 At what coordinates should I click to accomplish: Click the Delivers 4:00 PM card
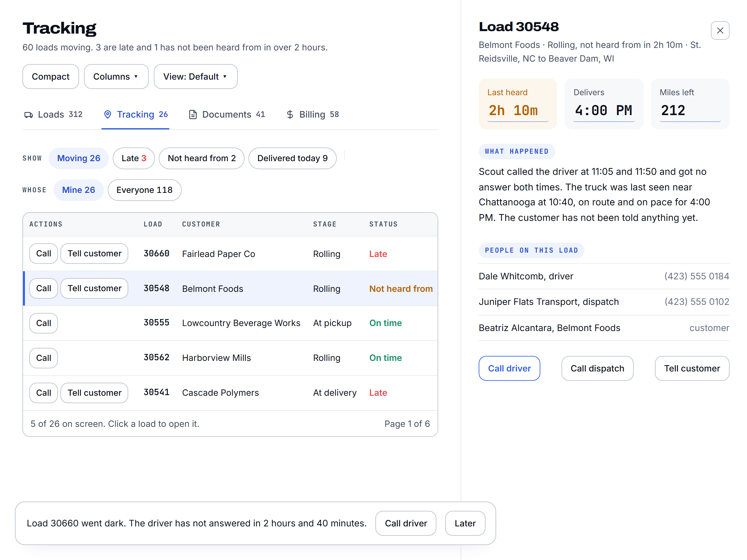[x=604, y=104]
